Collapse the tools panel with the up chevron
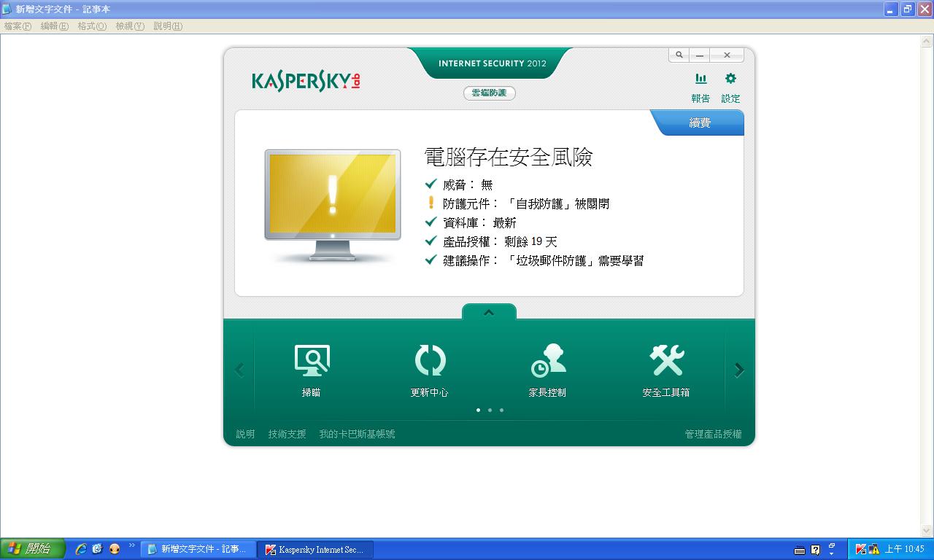 coord(489,313)
